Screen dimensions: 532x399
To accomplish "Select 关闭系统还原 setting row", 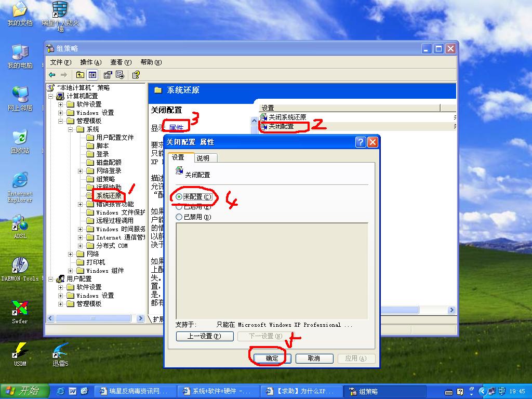I will (287, 117).
